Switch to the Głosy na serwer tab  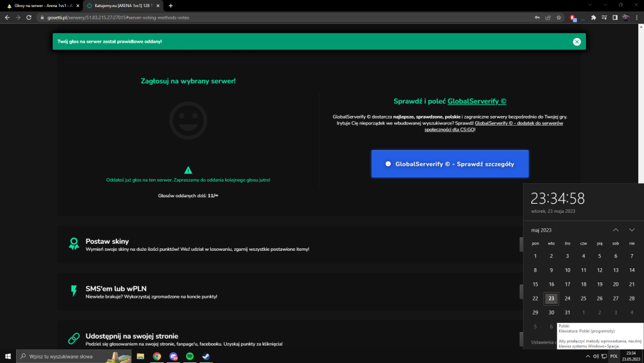point(41,6)
